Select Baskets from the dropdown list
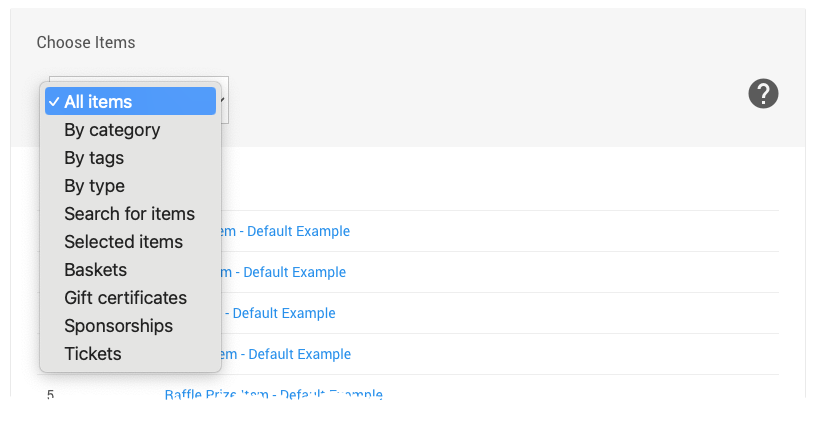The height and width of the screenshot is (426, 814). (x=95, y=270)
